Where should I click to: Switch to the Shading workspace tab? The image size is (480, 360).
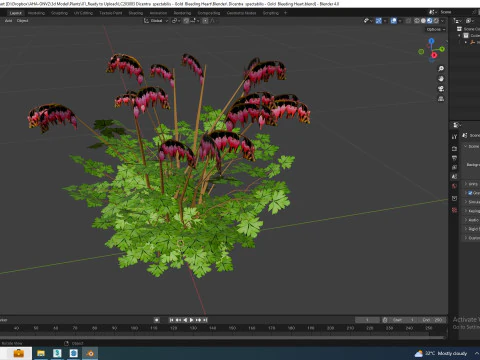(136, 13)
